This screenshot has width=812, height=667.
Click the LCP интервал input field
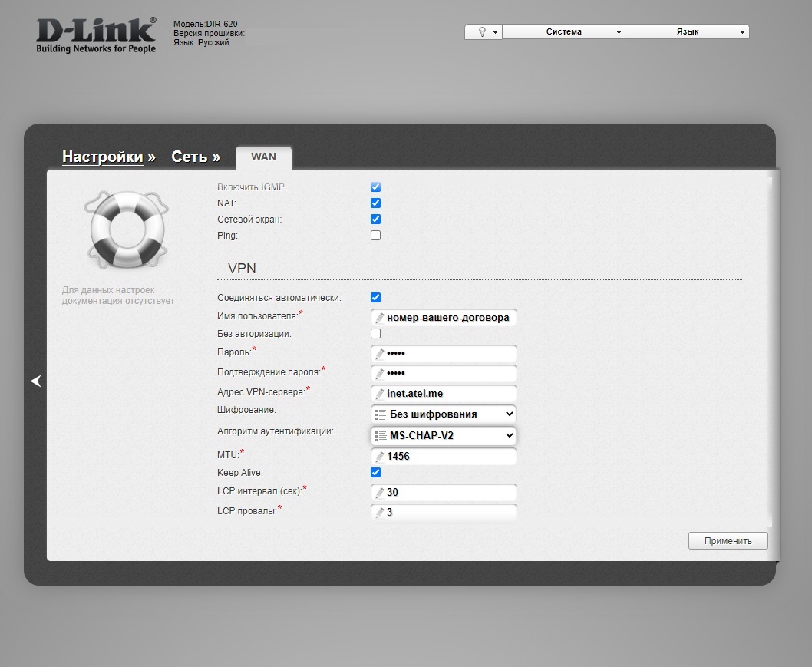[x=449, y=493]
